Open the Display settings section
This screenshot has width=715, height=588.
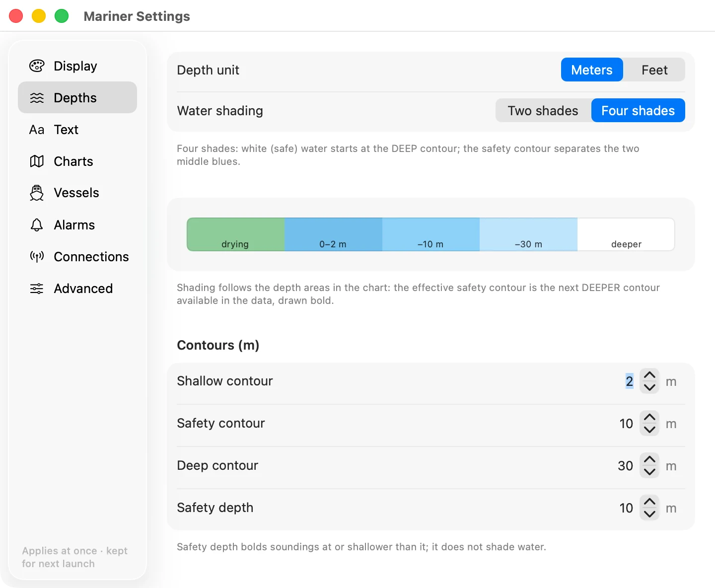click(77, 66)
